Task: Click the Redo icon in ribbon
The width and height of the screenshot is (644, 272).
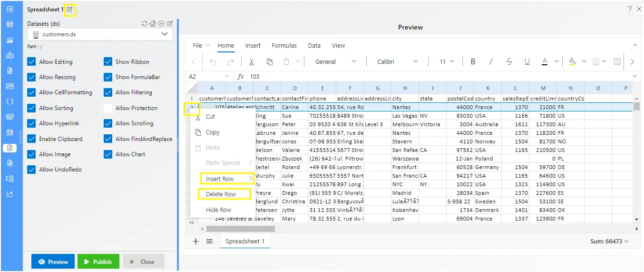Action: pos(230,61)
